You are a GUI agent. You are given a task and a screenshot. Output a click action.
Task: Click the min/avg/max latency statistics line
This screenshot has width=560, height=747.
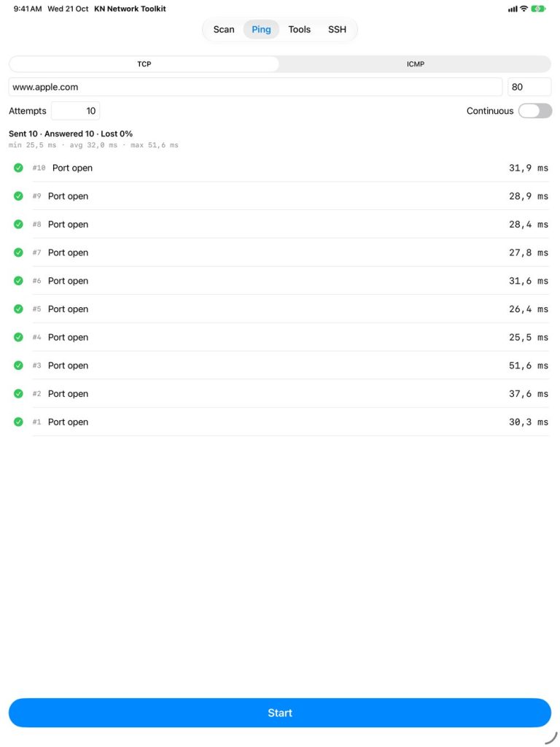(93, 145)
